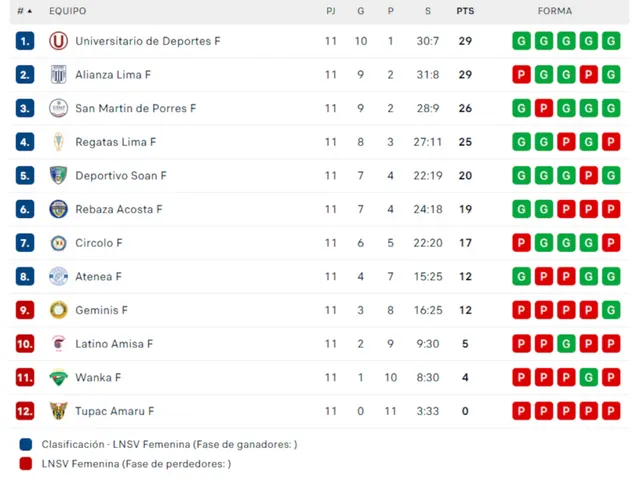640x480 pixels.
Task: Open the Geminis F team link
Action: (x=101, y=310)
